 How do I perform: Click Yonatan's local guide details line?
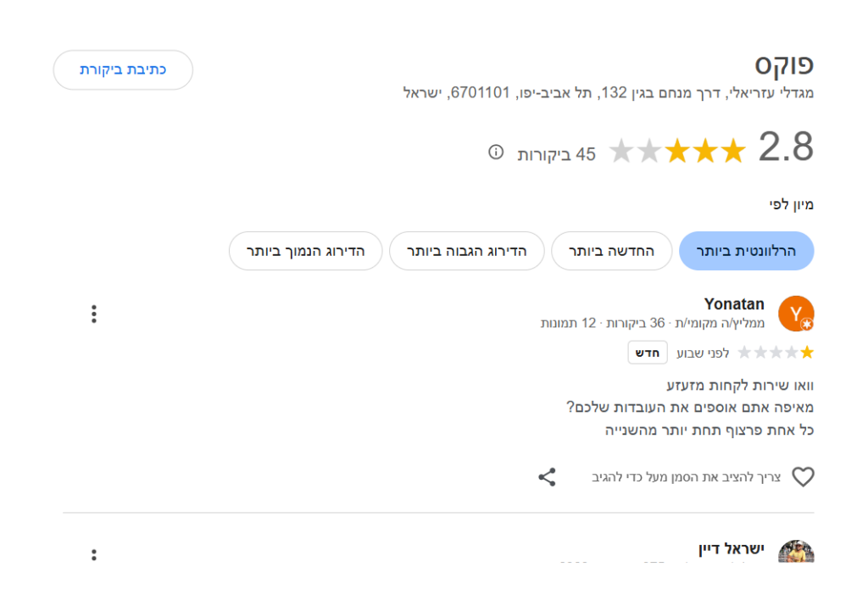pos(653,323)
